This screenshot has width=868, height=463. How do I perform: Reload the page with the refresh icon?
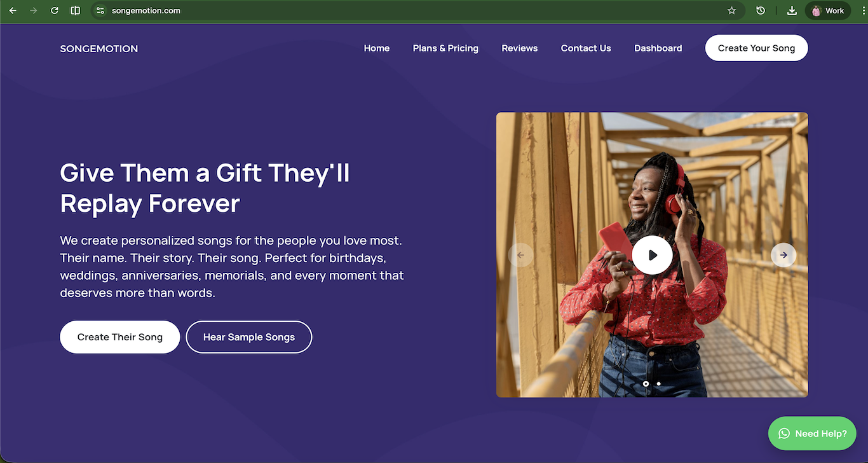pyautogui.click(x=55, y=11)
